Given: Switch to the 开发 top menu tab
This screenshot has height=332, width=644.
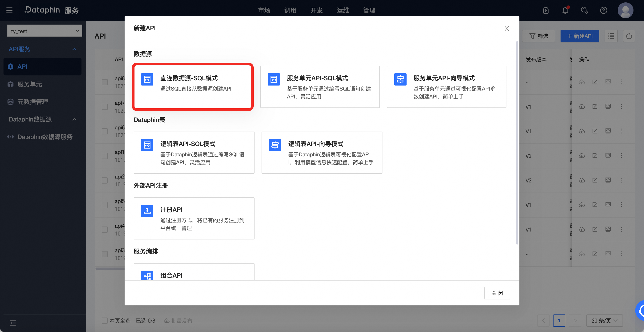Looking at the screenshot, I should [317, 11].
